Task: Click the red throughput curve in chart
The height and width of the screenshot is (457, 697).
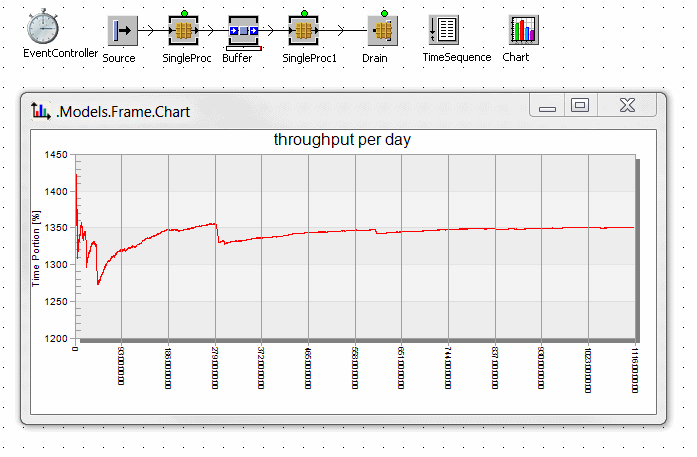Action: coord(450,230)
